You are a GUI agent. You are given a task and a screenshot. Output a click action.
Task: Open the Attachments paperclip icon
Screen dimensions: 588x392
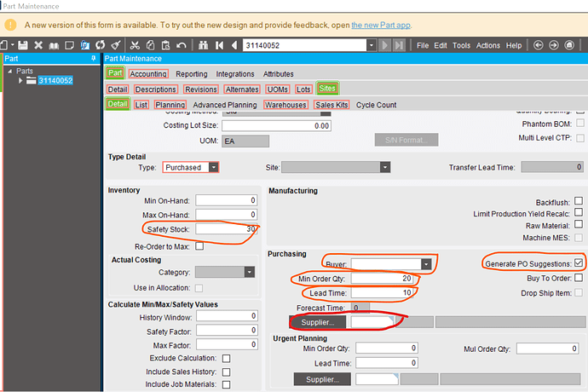(85, 45)
